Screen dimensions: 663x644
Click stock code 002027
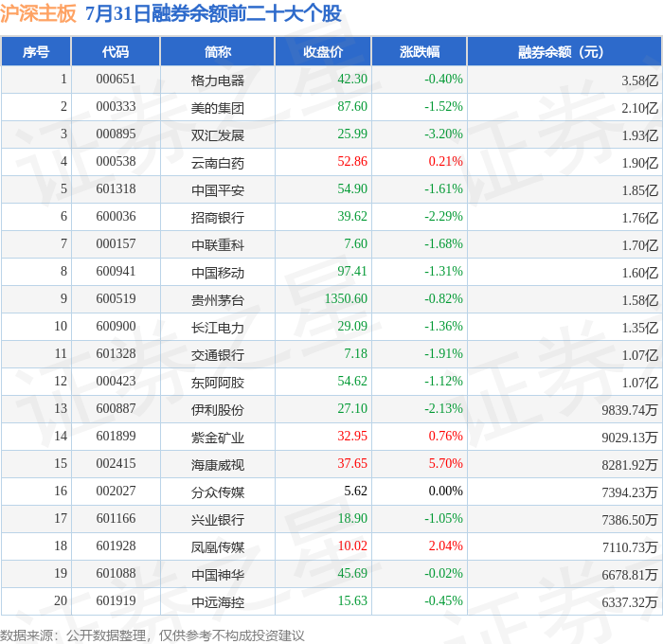[x=116, y=491]
